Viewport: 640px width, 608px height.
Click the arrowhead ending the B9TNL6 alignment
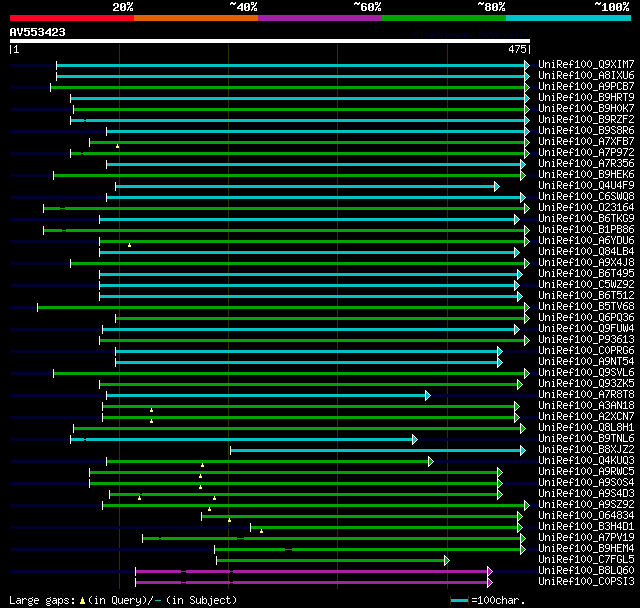pos(414,439)
